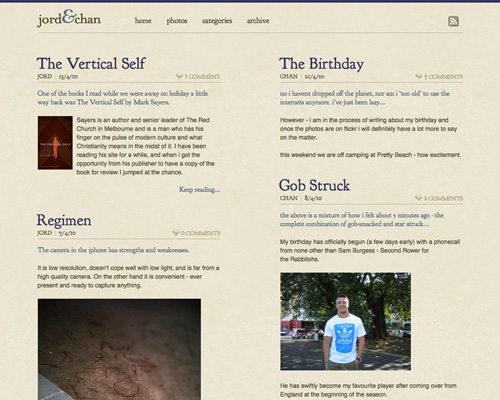The width and height of the screenshot is (500, 400).
Task: Open the RSS feed icon
Action: coord(453,21)
